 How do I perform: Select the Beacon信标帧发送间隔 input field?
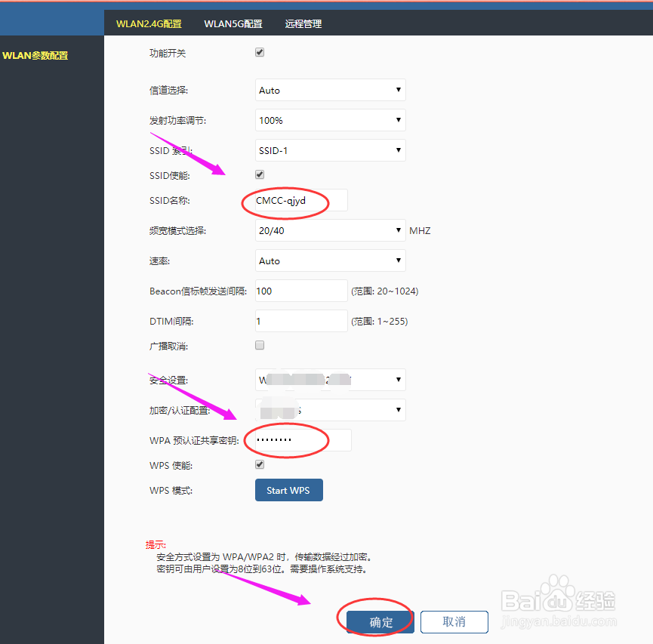click(x=300, y=291)
